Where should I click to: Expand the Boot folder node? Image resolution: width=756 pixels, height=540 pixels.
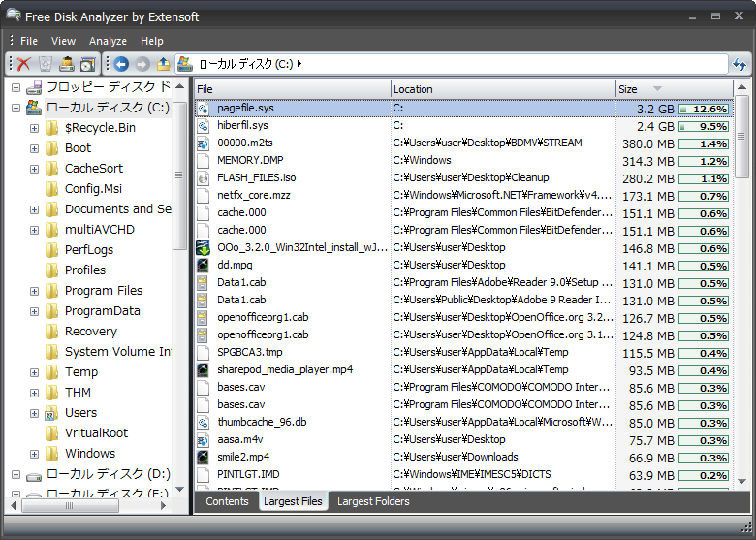click(34, 148)
